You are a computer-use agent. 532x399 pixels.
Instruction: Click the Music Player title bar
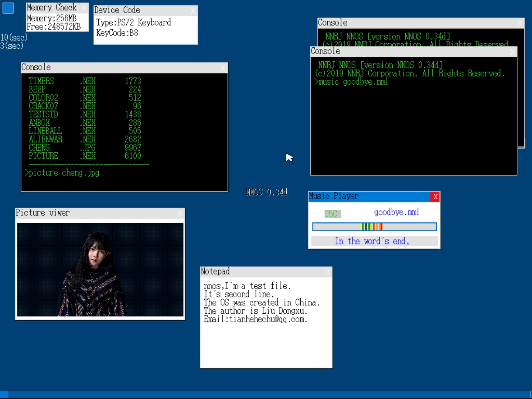(369, 197)
